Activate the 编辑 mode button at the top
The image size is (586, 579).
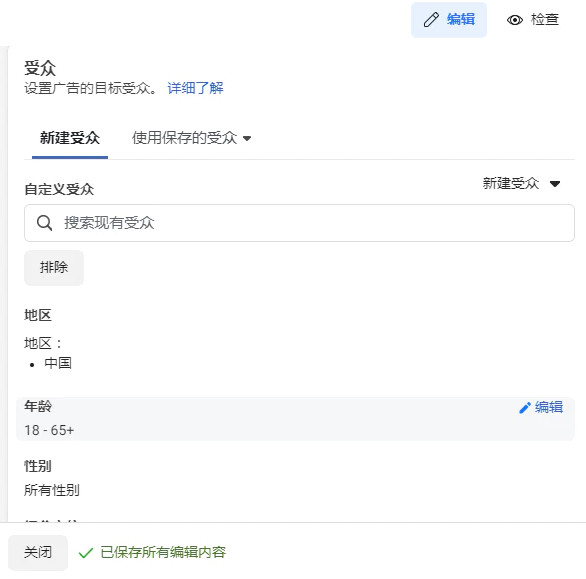(x=449, y=20)
